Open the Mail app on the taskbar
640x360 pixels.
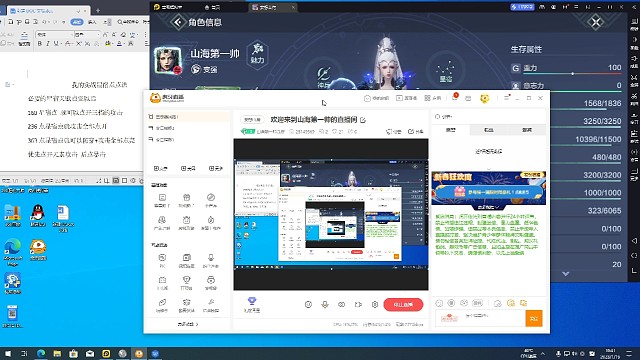90,353
